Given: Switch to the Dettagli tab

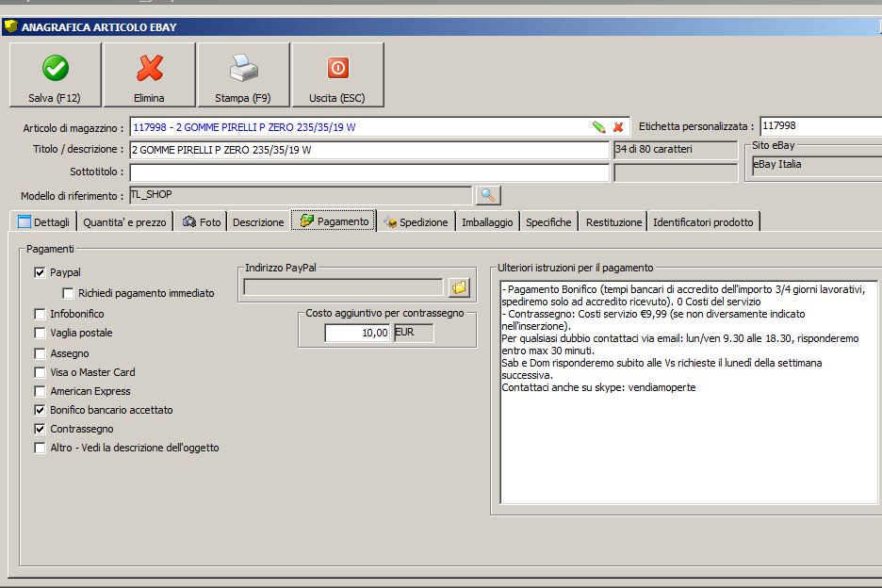Looking at the screenshot, I should 43,221.
